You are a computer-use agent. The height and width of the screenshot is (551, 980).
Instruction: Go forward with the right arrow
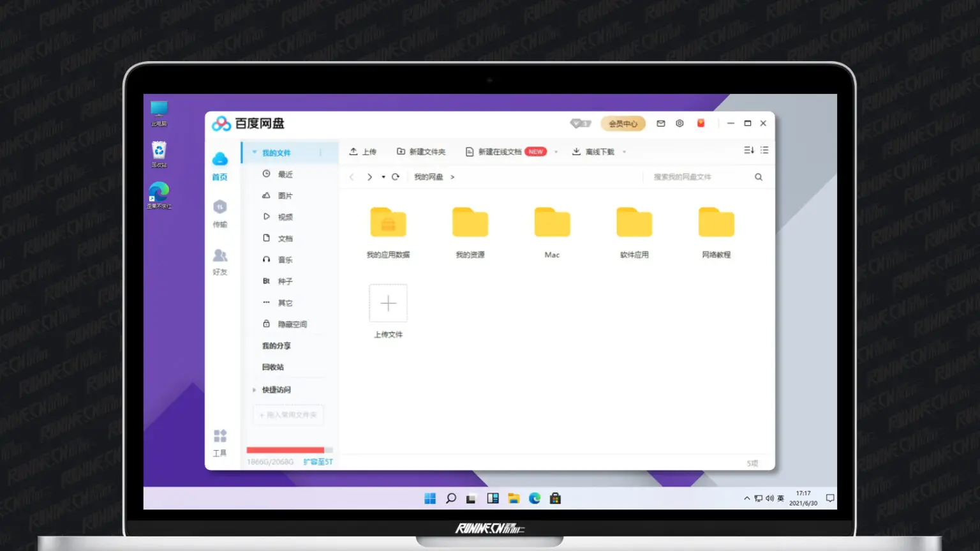click(x=369, y=177)
